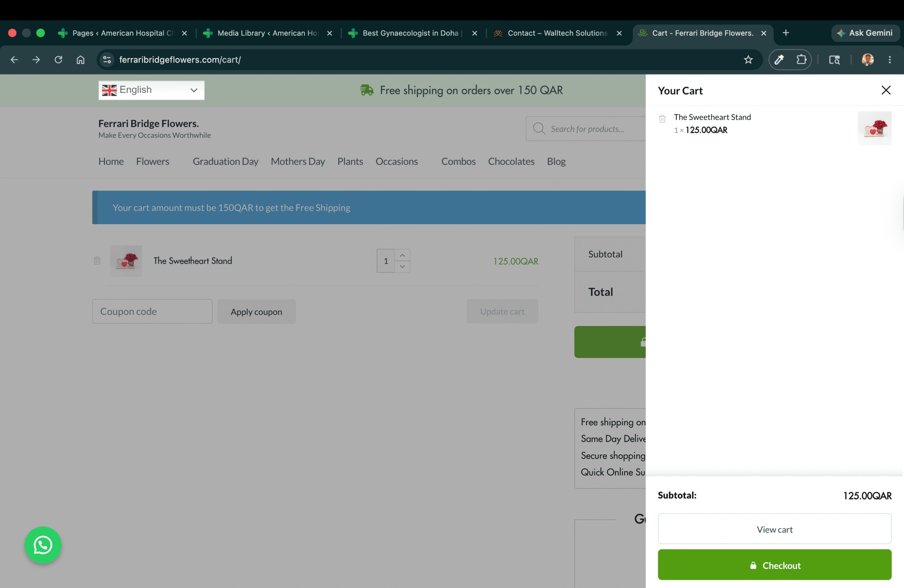Open the Flowers menu
Image resolution: width=904 pixels, height=588 pixels.
[153, 161]
